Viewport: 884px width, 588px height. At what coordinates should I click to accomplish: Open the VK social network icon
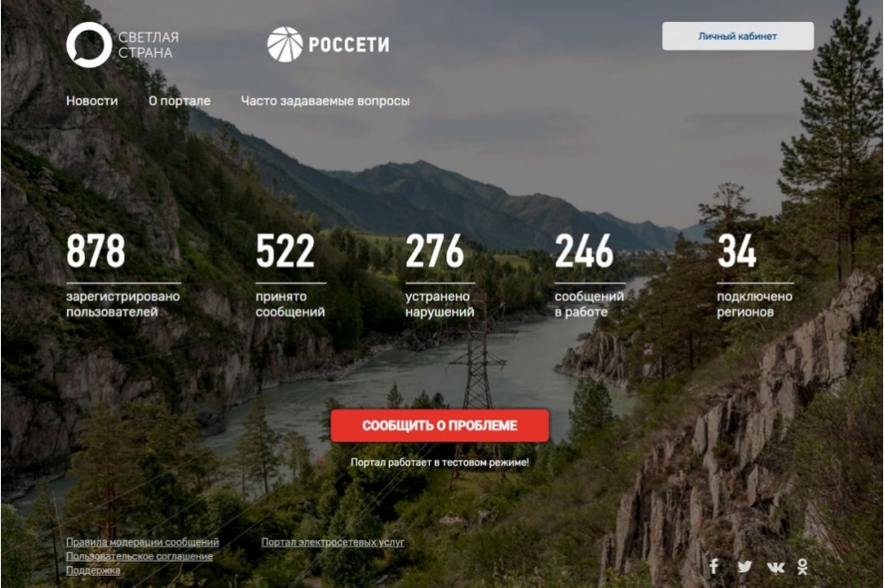point(775,567)
